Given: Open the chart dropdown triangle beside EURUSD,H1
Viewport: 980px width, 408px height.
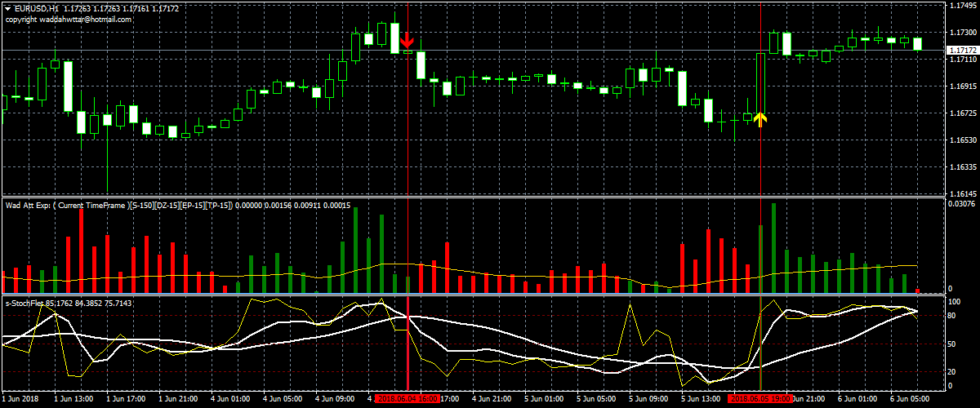Looking at the screenshot, I should click(7, 8).
